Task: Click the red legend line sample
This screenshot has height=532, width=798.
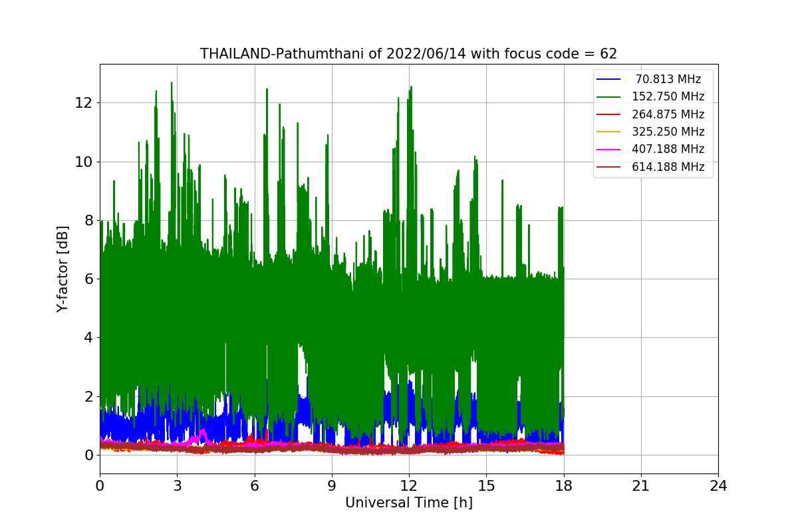Action: click(608, 114)
